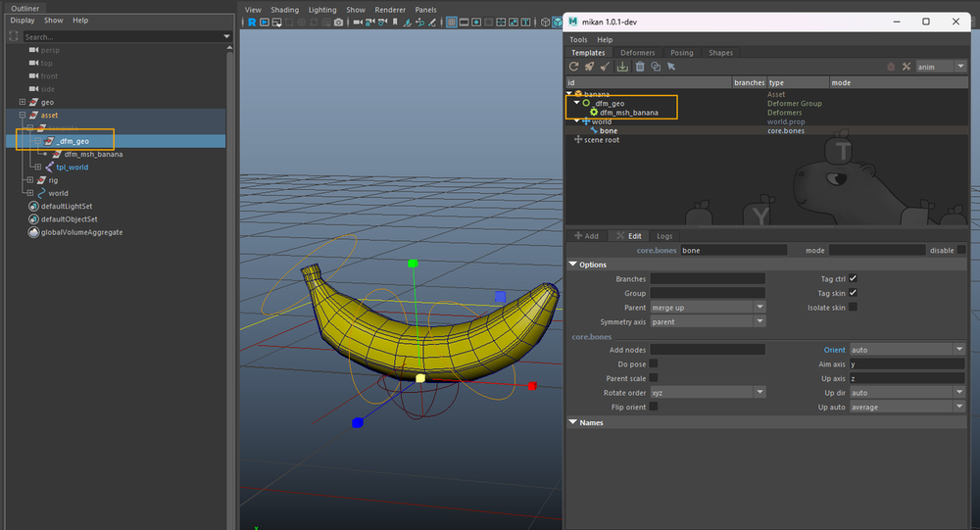Open the Shading menu in viewport
980x530 pixels.
click(x=284, y=10)
